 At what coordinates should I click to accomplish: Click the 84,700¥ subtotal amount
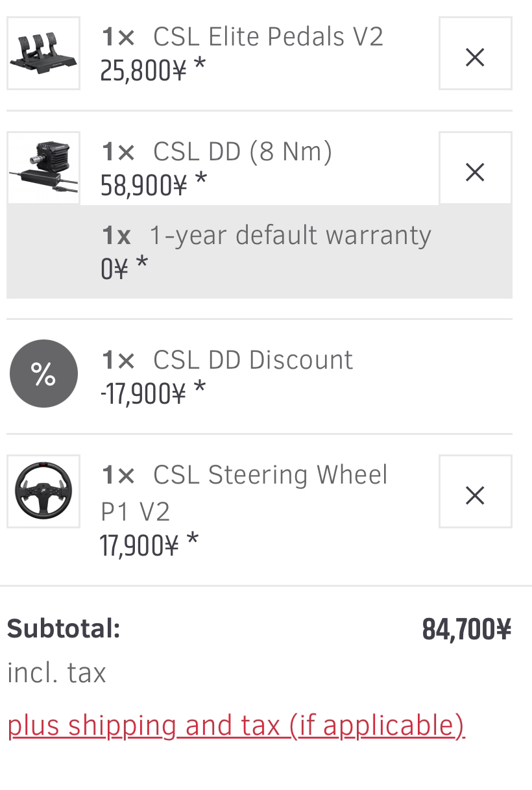[x=466, y=629]
